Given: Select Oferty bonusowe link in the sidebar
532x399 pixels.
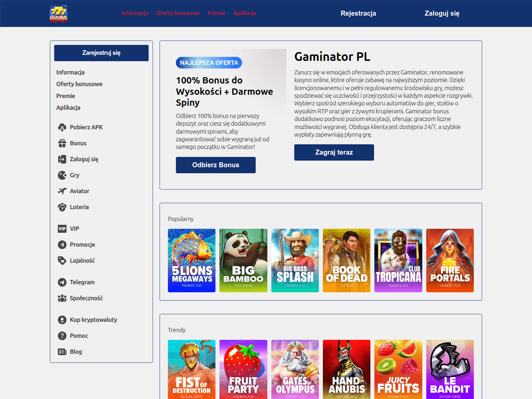Looking at the screenshot, I should pyautogui.click(x=79, y=84).
